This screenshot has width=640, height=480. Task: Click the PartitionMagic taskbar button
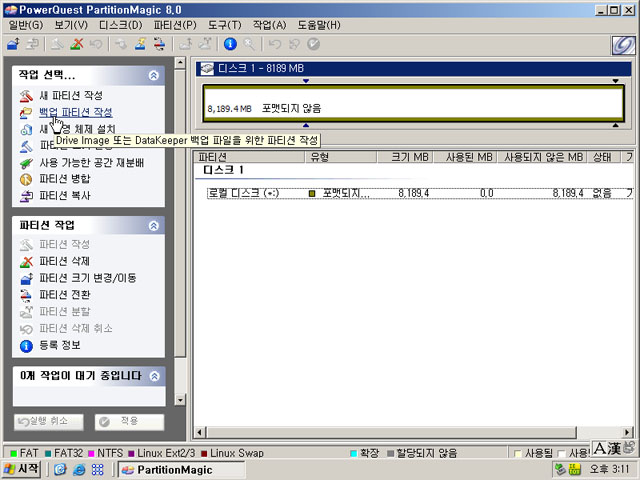click(x=181, y=469)
